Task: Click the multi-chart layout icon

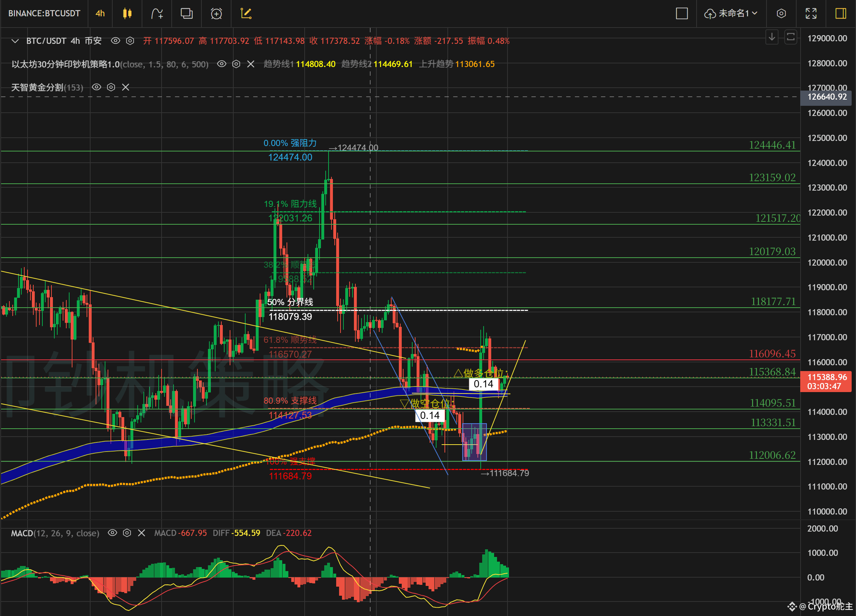Action: tap(187, 14)
